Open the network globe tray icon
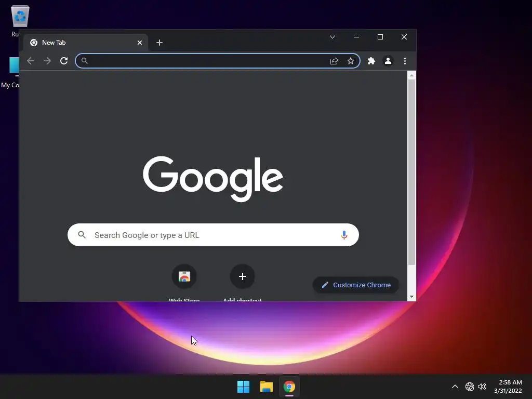This screenshot has width=532, height=399. coord(470,387)
